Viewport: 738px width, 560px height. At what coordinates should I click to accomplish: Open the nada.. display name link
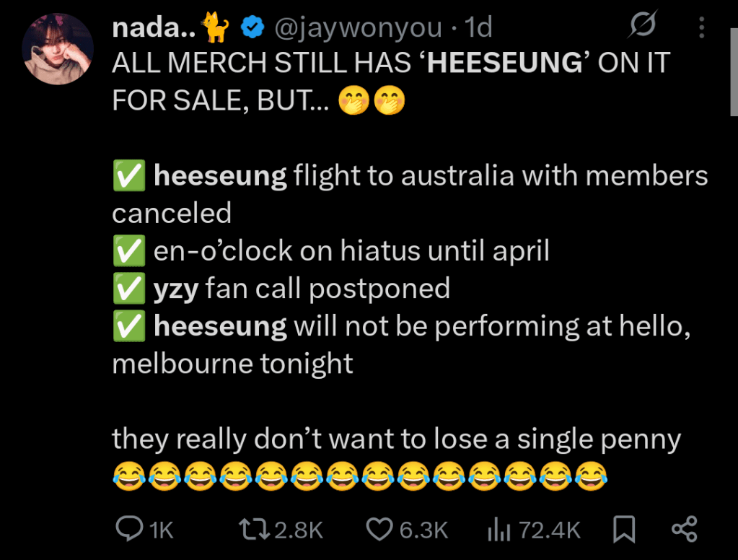[x=155, y=28]
